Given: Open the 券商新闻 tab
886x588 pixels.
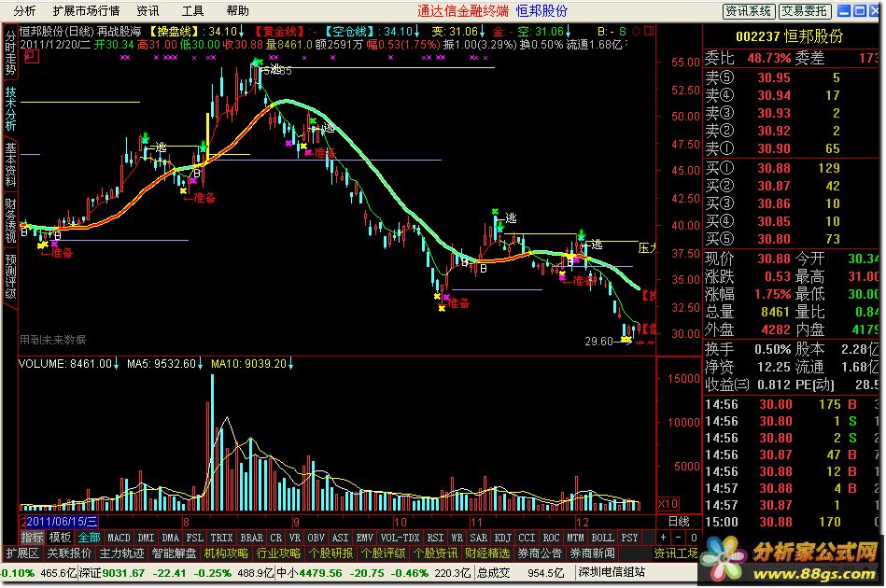Looking at the screenshot, I should coord(592,553).
